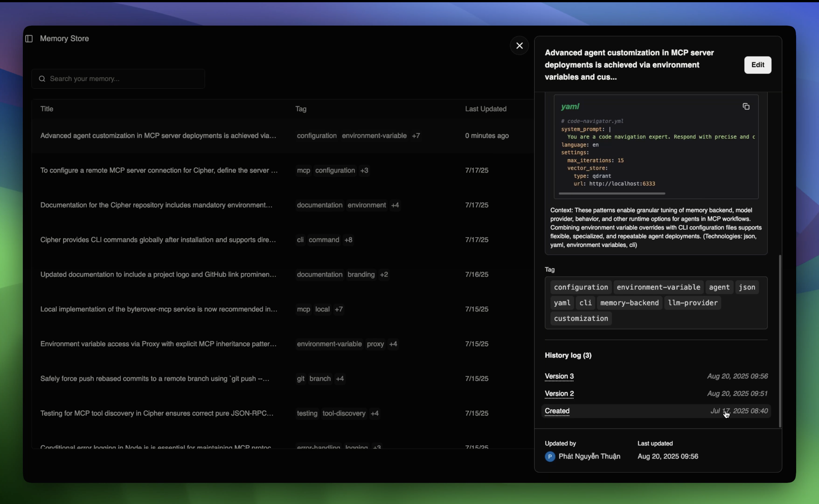Select 'agent' tag in detail panel

(x=719, y=287)
